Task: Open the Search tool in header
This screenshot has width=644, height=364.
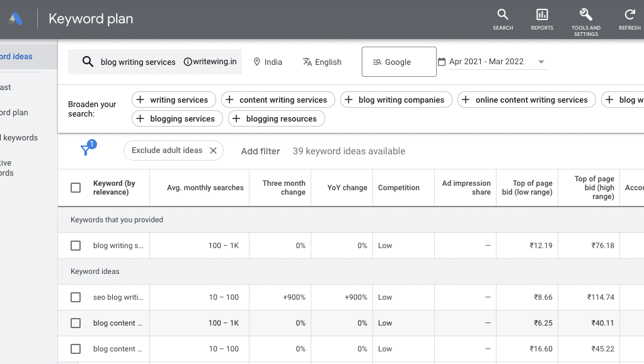Action: [503, 20]
